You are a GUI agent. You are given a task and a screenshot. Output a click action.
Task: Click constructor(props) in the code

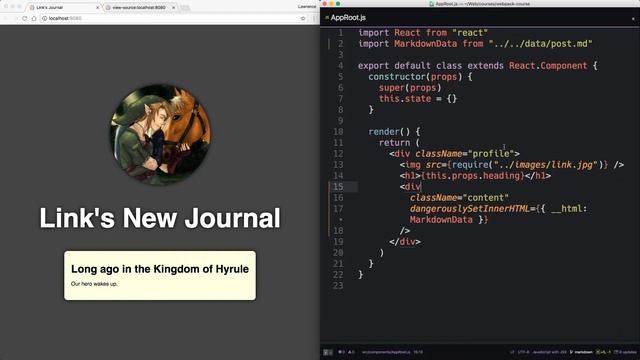point(415,77)
